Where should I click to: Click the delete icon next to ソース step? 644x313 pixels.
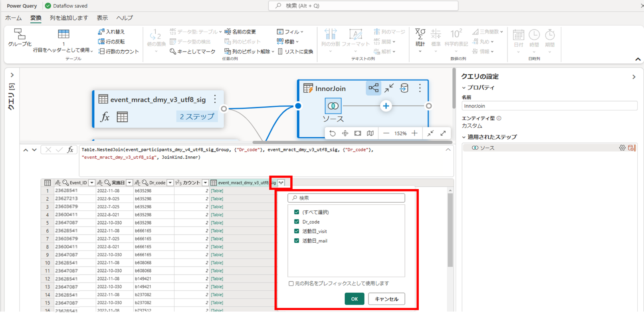631,148
